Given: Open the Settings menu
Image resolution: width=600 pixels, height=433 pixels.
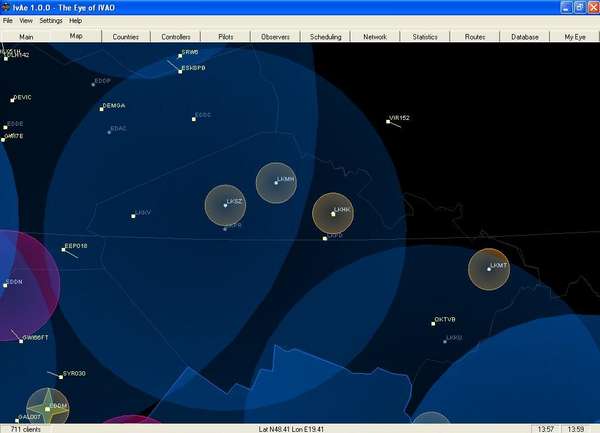Looking at the screenshot, I should [x=51, y=21].
